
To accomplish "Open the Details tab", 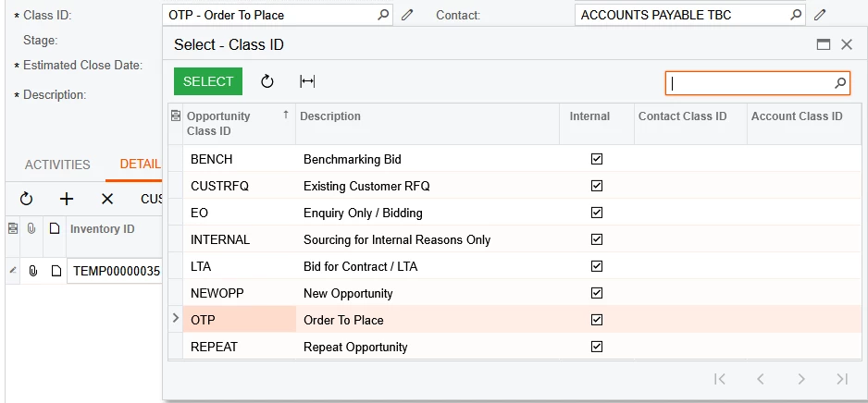I will point(140,165).
